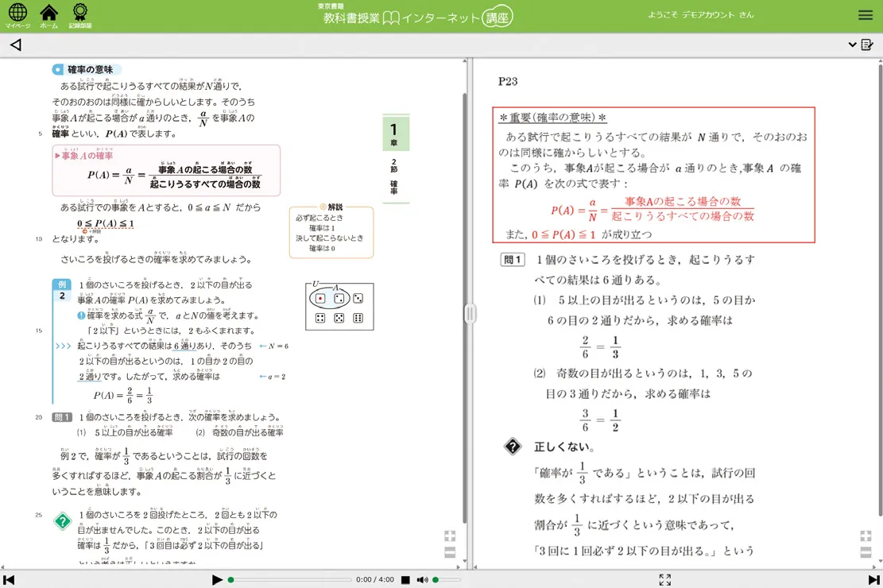Image resolution: width=883 pixels, height=588 pixels.
Task: Zoom in right notes pane plus
Action: click(x=866, y=536)
